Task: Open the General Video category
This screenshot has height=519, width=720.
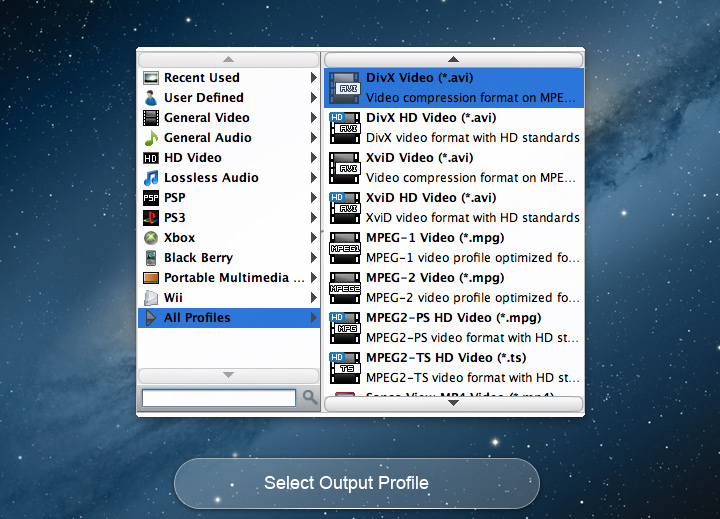Action: click(x=229, y=118)
